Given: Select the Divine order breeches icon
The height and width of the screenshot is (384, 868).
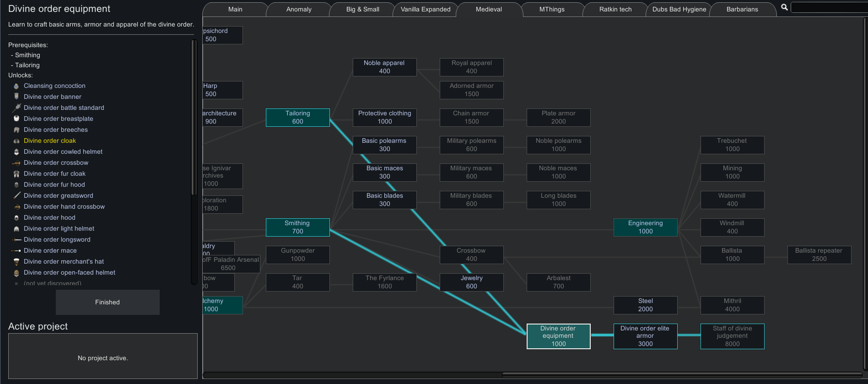Looking at the screenshot, I should click(x=16, y=130).
